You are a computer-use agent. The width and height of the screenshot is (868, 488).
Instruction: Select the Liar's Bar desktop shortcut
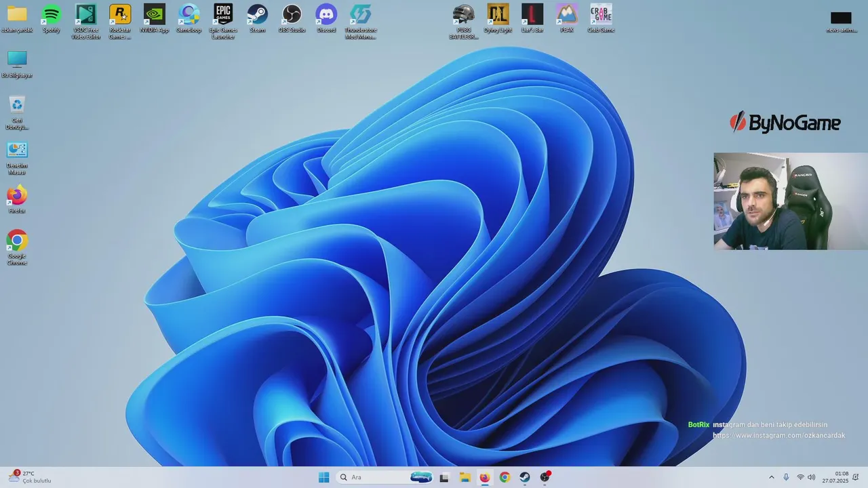click(532, 18)
